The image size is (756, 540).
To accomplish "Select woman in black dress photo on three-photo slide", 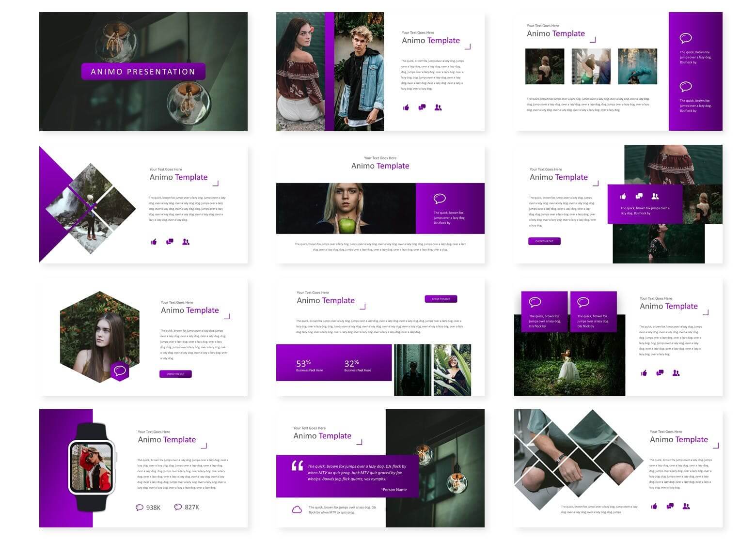I will (545, 66).
